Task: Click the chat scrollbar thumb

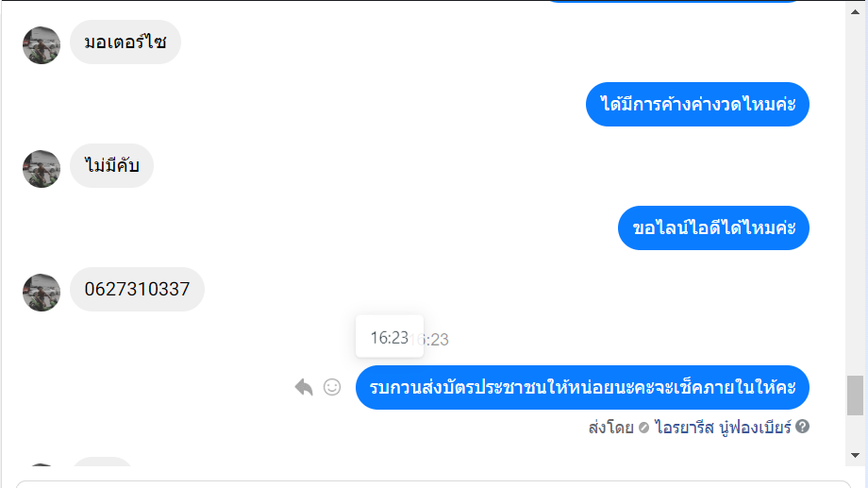Action: point(855,395)
